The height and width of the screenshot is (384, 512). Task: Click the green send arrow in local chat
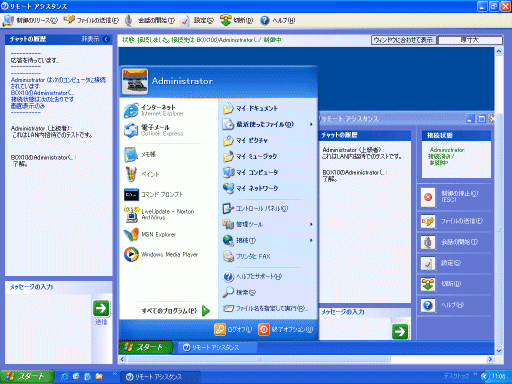click(101, 308)
